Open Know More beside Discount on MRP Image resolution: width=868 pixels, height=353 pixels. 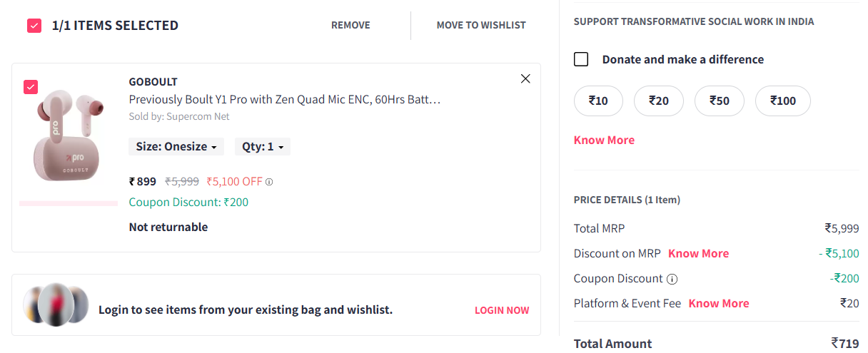click(698, 254)
